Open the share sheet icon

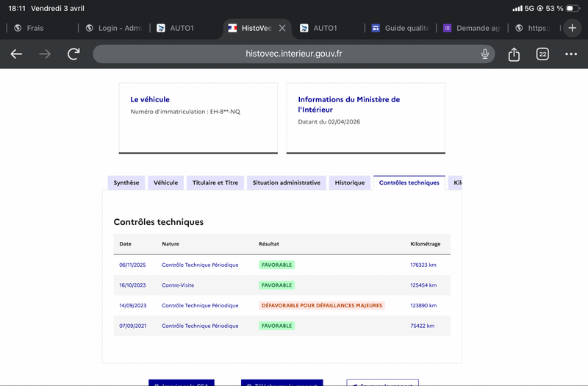coord(514,54)
